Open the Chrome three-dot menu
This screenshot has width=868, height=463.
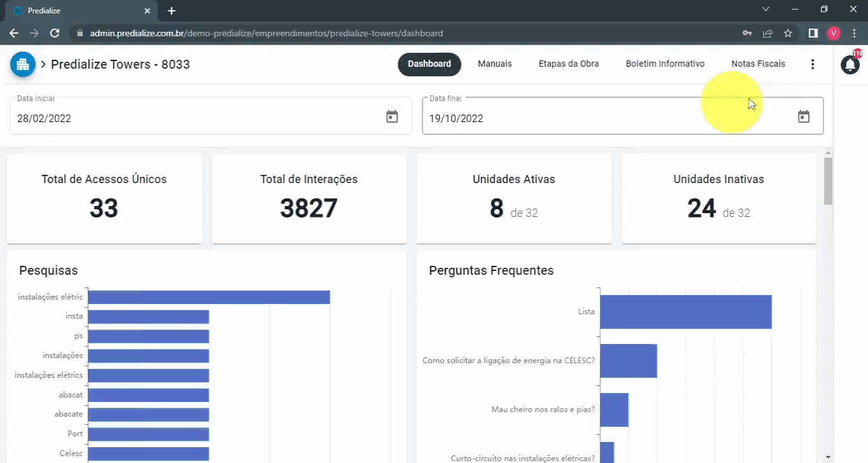854,33
